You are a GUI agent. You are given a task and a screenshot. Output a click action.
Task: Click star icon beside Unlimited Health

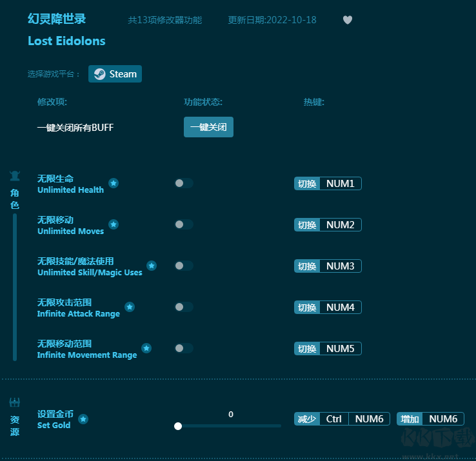[x=114, y=183]
